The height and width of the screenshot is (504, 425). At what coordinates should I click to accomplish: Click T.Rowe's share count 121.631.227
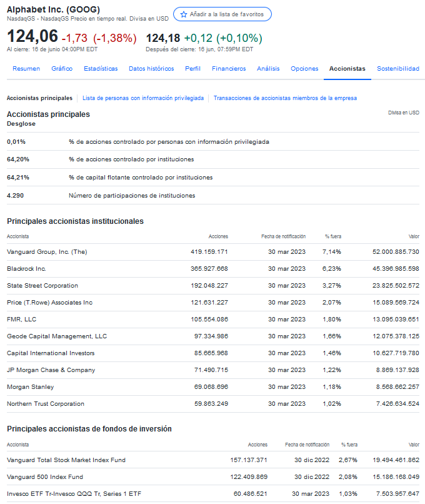pyautogui.click(x=209, y=303)
